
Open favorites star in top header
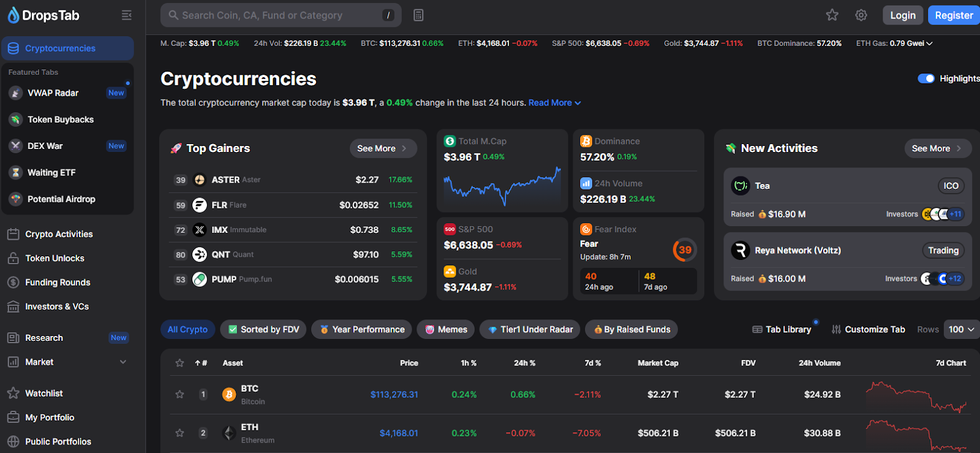pos(832,15)
